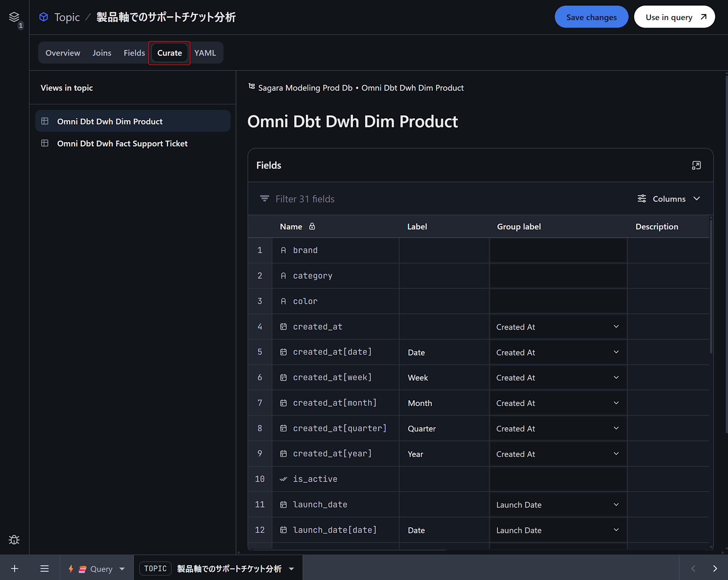Open Group label dropdown for launch_date
This screenshot has width=728, height=580.
click(616, 504)
